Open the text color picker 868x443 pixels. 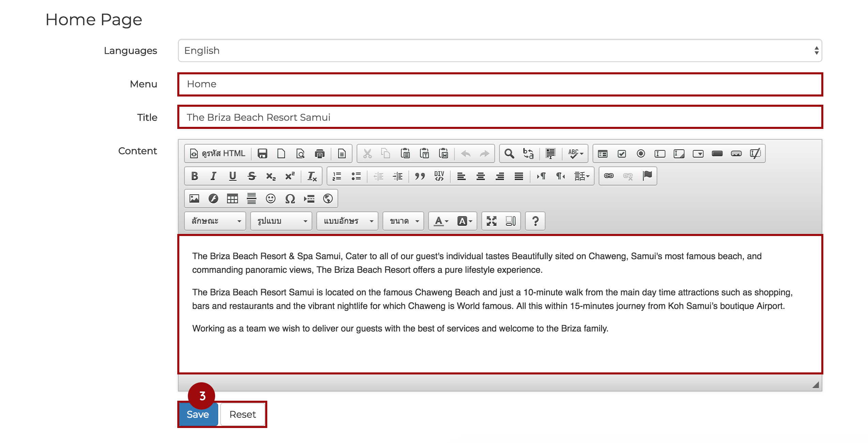(x=441, y=221)
